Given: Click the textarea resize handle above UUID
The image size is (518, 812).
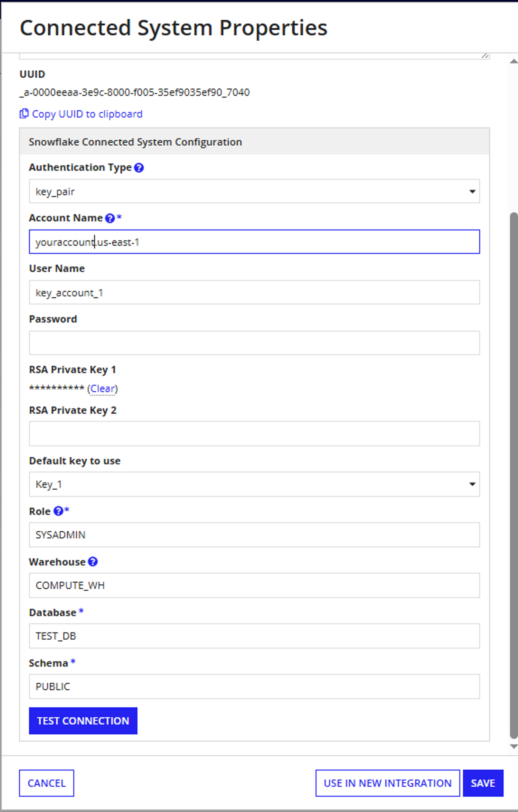Looking at the screenshot, I should point(485,56).
